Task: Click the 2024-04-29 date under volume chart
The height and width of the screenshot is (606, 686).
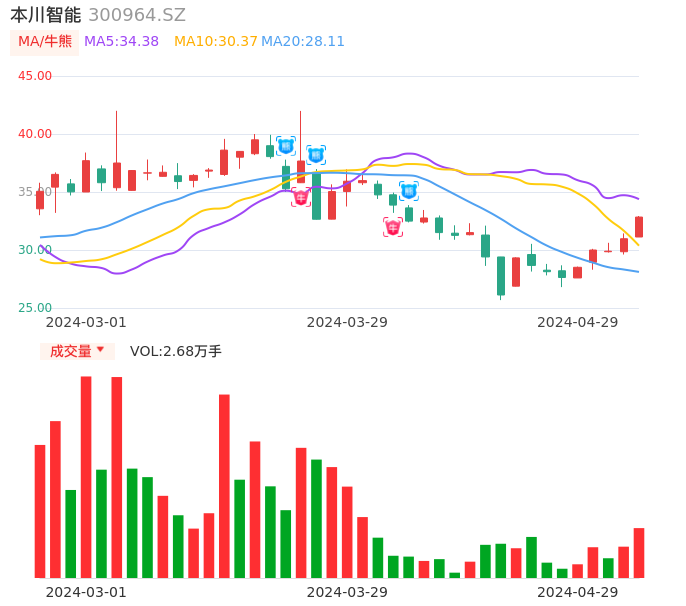Action: pos(578,592)
